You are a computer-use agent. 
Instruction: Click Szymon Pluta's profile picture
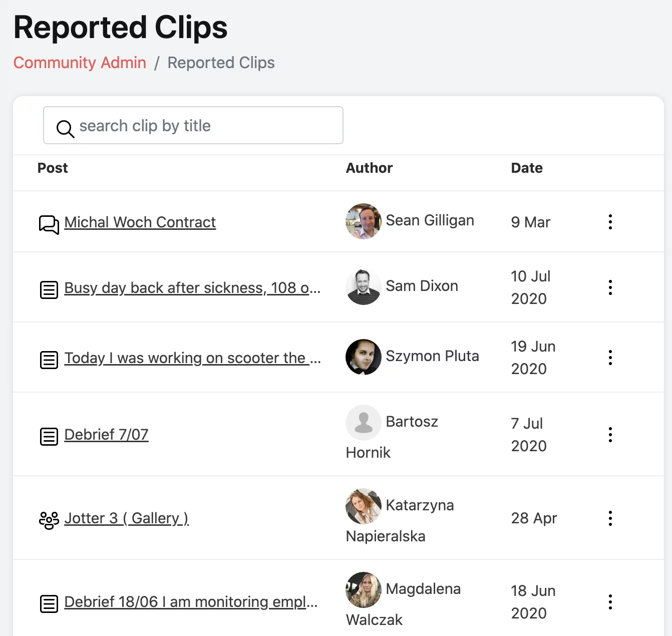(x=364, y=357)
